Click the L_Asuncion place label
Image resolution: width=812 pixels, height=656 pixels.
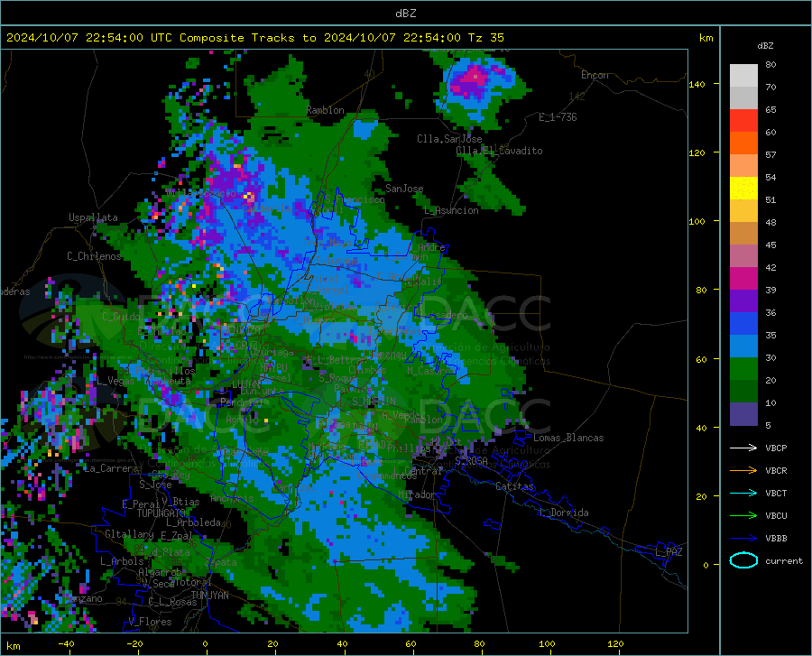451,210
